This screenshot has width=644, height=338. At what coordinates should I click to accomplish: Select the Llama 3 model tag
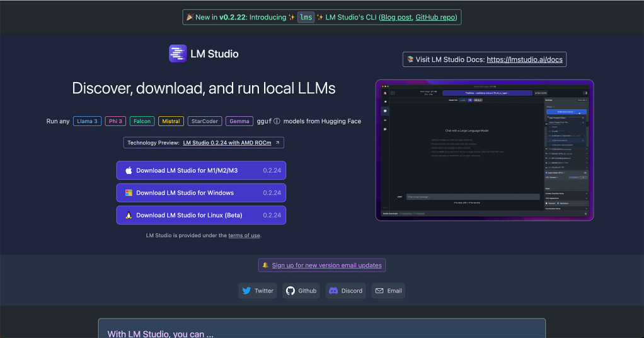[x=87, y=121]
